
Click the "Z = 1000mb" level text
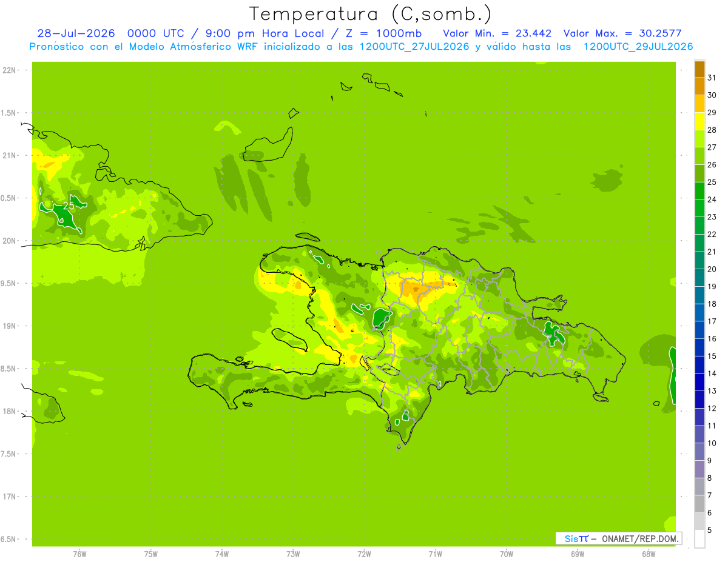pyautogui.click(x=383, y=33)
